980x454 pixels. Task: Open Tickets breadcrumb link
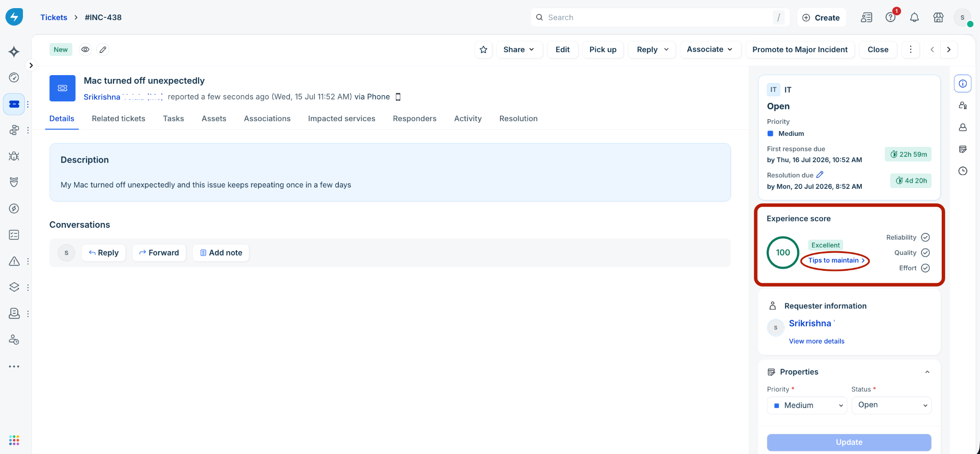click(x=54, y=17)
